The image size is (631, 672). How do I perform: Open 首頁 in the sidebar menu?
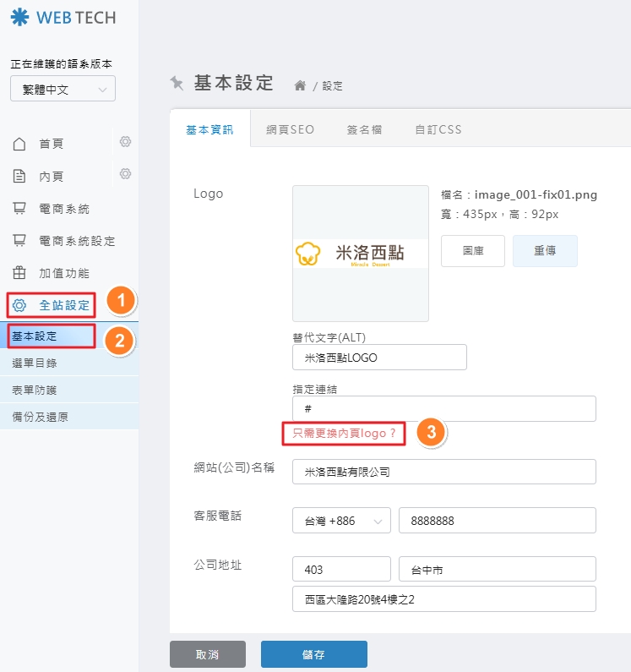pyautogui.click(x=52, y=144)
